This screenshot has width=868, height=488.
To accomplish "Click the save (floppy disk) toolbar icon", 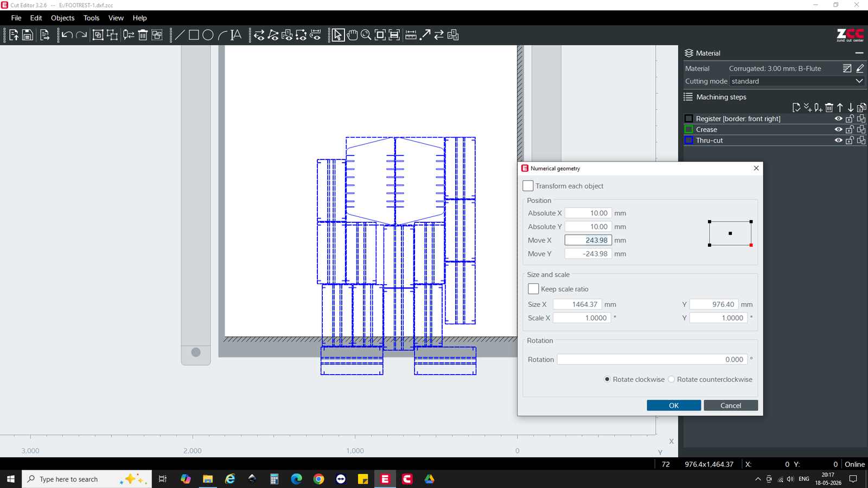I will point(28,35).
